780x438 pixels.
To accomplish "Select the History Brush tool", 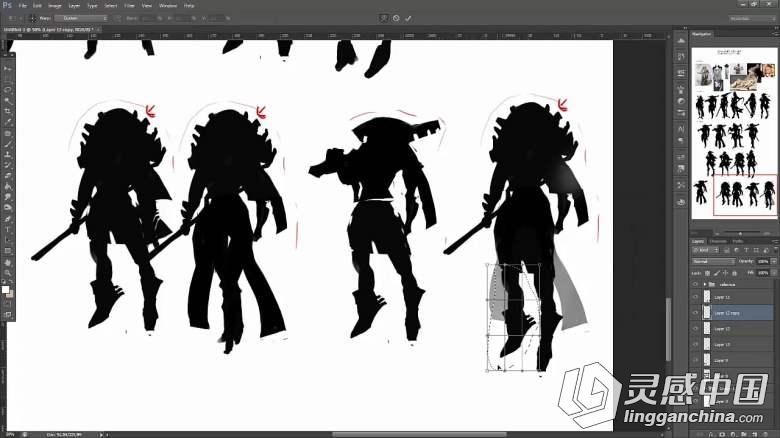I will click(x=7, y=165).
